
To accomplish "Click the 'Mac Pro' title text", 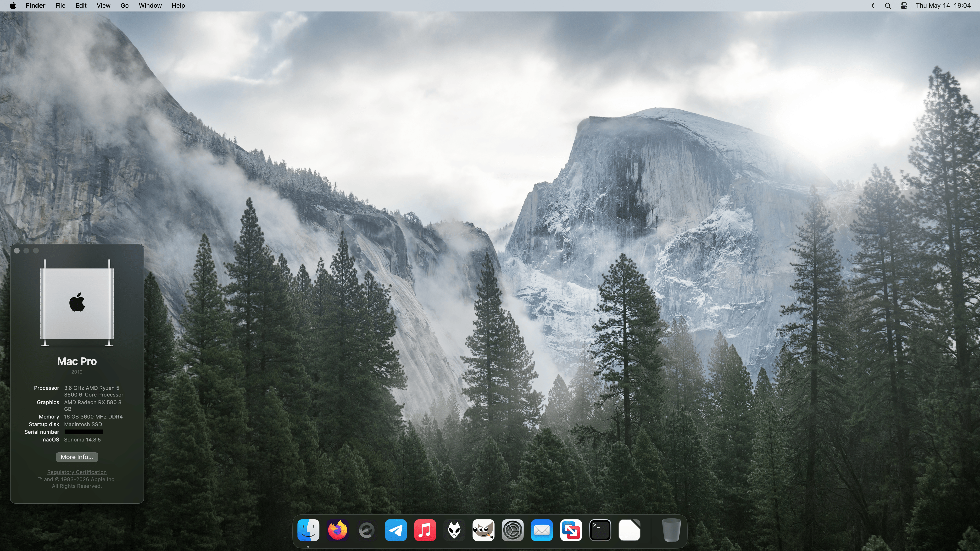I will tap(77, 361).
